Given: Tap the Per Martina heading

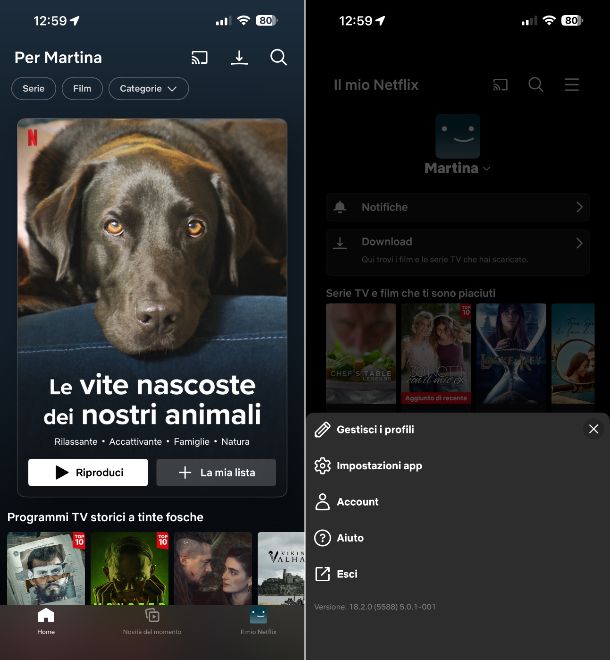Looking at the screenshot, I should 58,58.
